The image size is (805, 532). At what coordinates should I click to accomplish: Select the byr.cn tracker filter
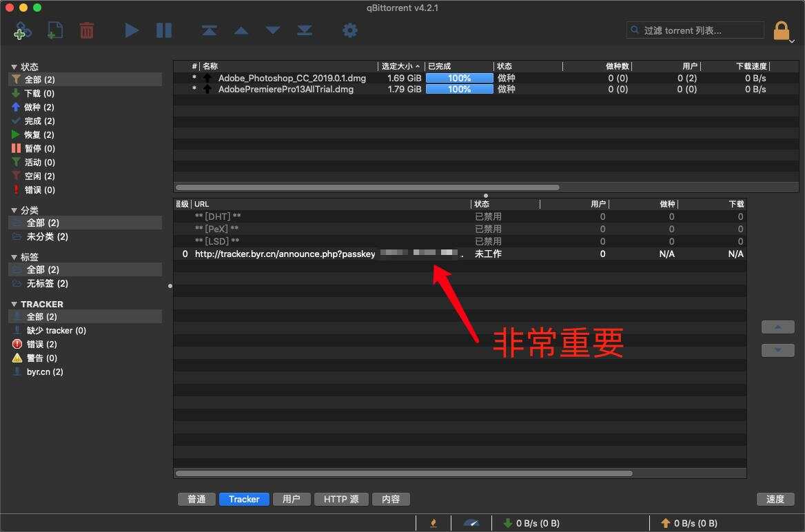click(x=44, y=371)
